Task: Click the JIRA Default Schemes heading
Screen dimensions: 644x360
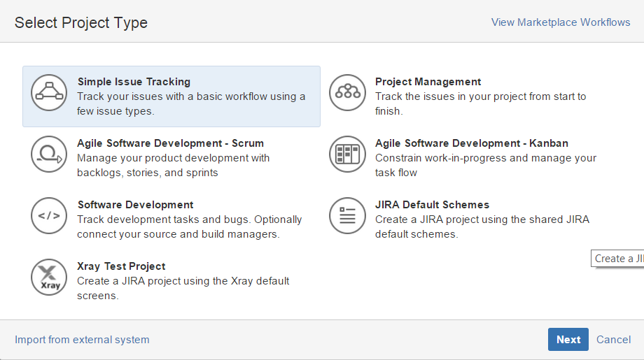Action: [x=432, y=205]
